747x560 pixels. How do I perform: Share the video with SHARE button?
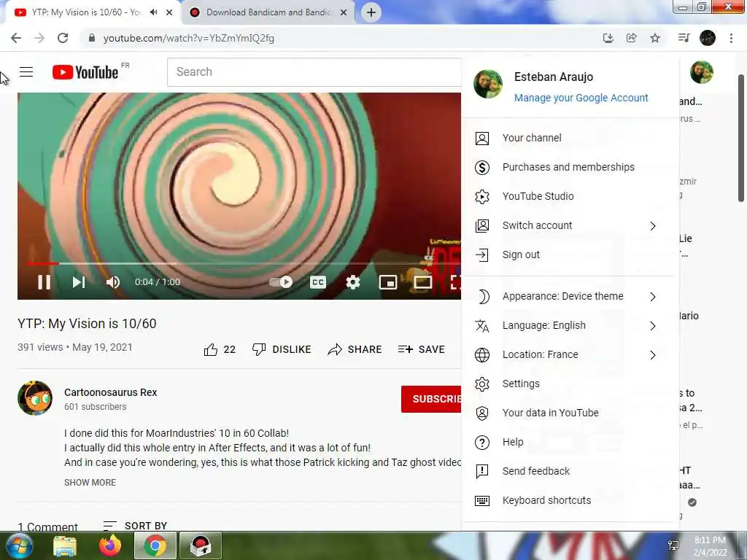pos(355,349)
